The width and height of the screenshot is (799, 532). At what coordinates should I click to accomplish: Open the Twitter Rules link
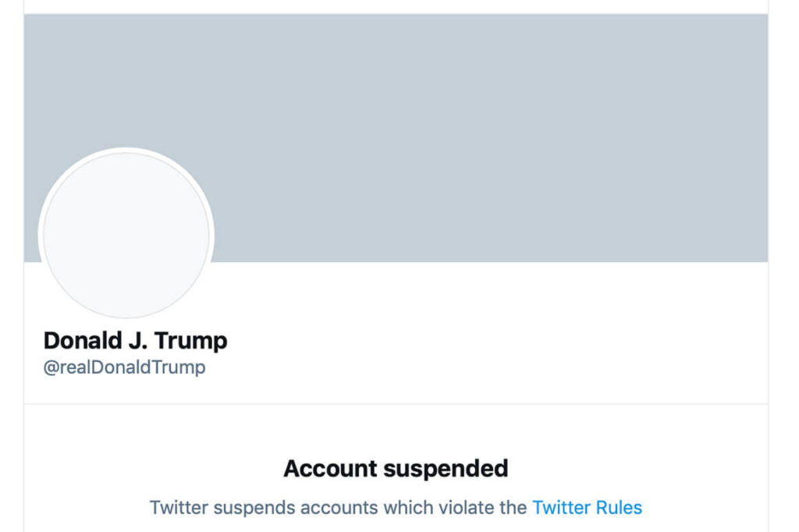point(587,508)
